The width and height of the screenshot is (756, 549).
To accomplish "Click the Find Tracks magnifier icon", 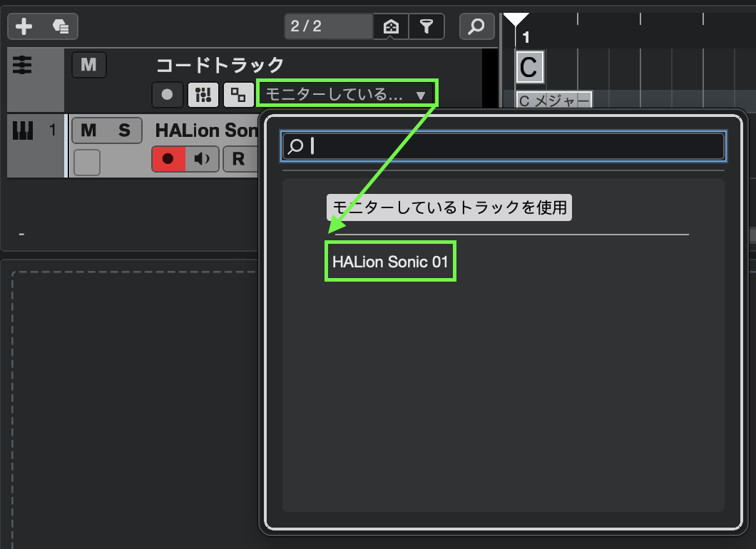I will tap(476, 27).
